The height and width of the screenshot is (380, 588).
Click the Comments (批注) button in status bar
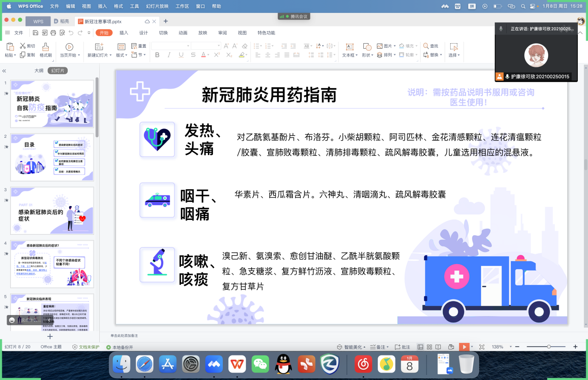point(402,347)
